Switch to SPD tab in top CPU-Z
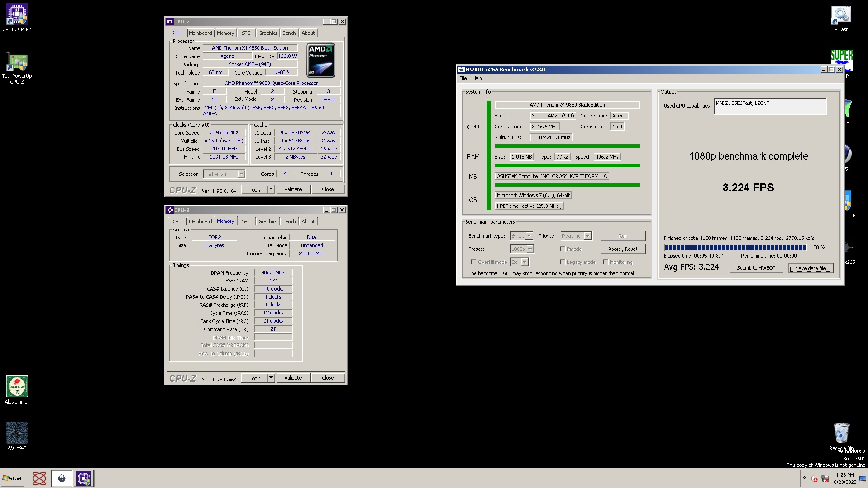The image size is (868, 488). click(x=246, y=33)
